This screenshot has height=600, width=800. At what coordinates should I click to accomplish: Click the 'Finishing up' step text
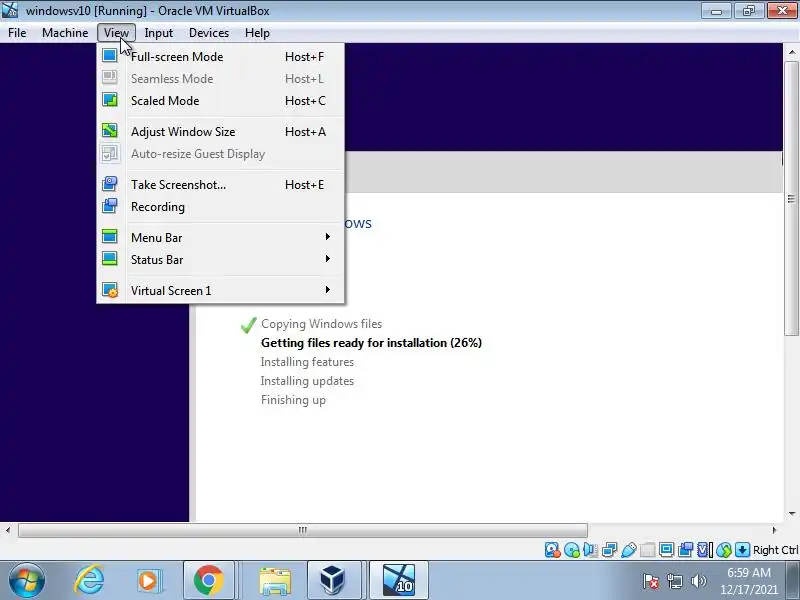point(293,400)
